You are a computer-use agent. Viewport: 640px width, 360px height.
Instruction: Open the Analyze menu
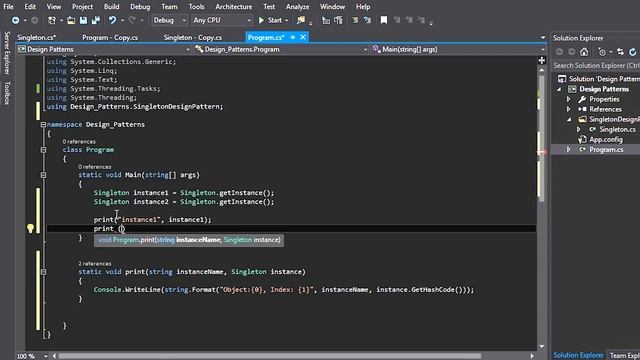point(297,7)
